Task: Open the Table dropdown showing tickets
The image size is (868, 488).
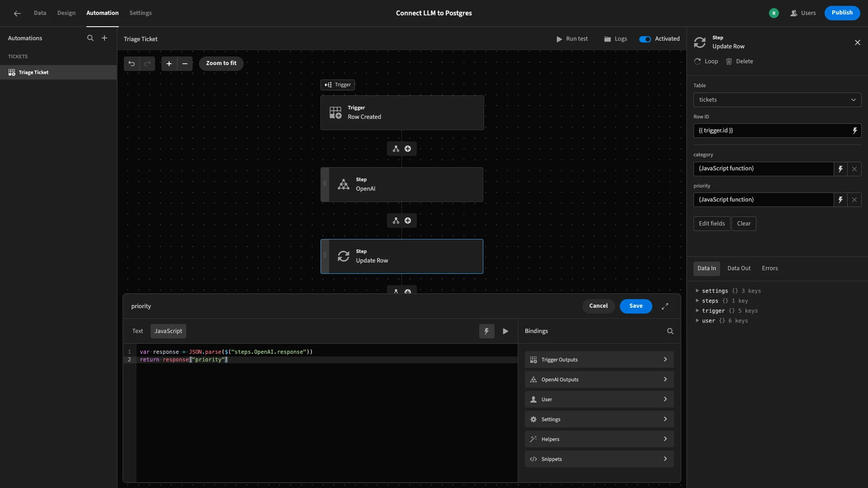Action: point(777,100)
